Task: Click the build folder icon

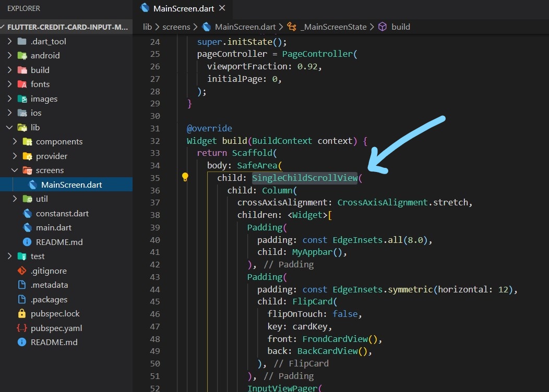Action: (22, 70)
